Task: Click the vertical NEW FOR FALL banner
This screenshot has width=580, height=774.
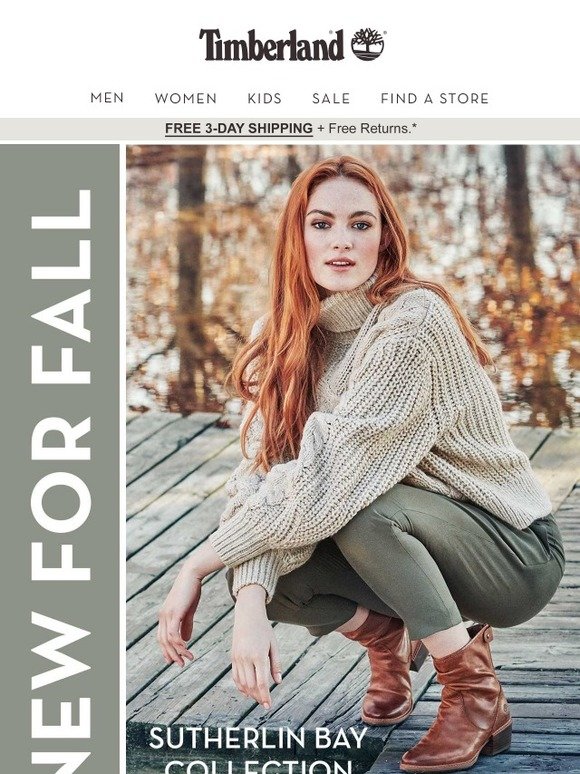Action: coord(60,459)
